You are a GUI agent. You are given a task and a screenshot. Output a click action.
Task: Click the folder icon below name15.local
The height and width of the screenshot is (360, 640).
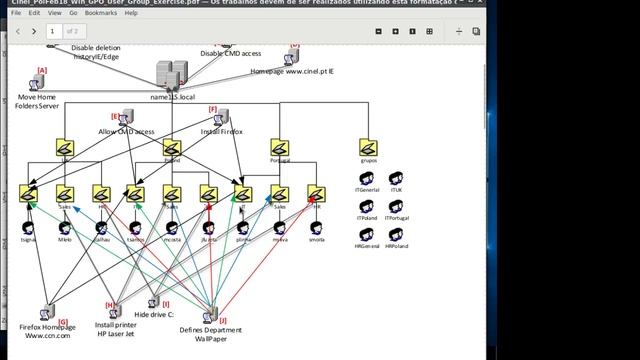[172, 147]
